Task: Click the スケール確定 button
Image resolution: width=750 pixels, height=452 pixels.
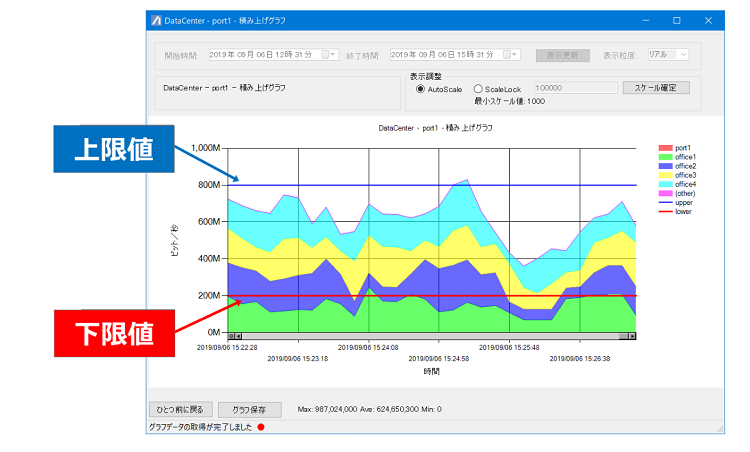Action: pos(656,88)
